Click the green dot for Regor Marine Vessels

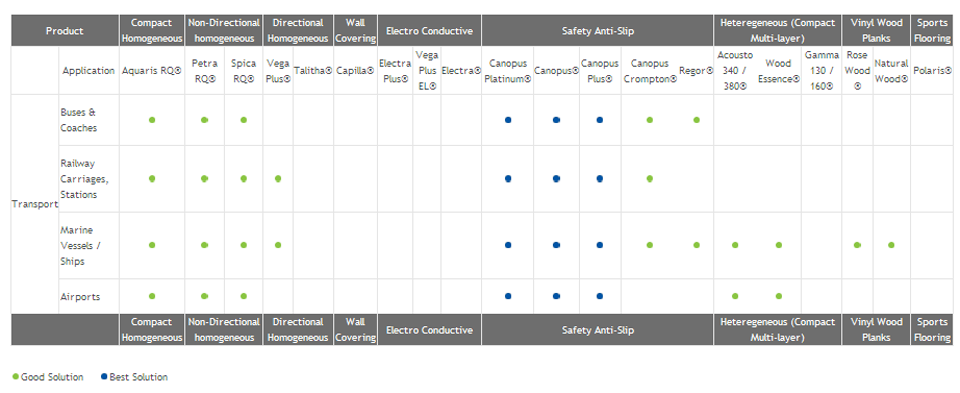coord(696,245)
